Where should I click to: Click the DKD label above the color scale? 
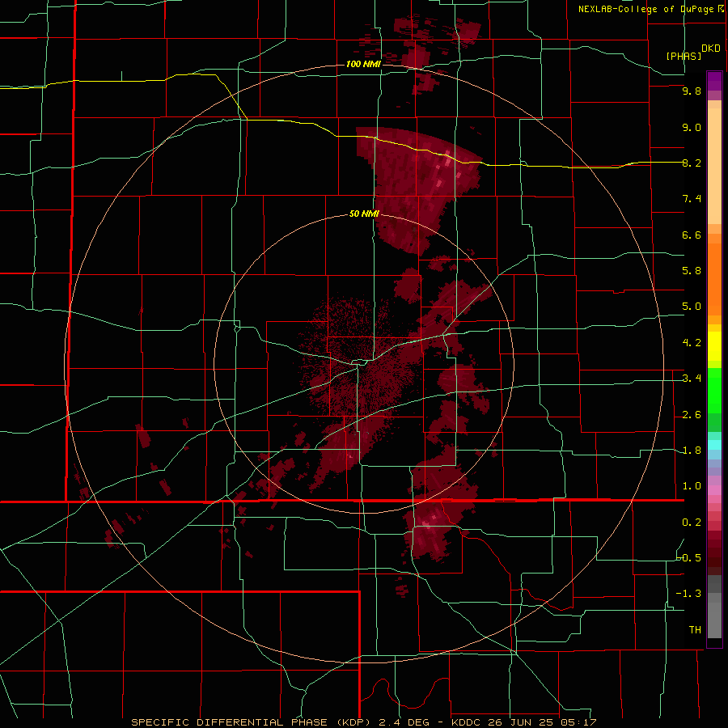coord(710,48)
